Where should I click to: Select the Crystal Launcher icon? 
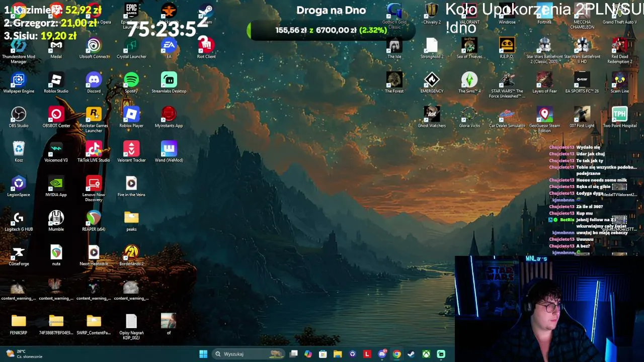(131, 49)
